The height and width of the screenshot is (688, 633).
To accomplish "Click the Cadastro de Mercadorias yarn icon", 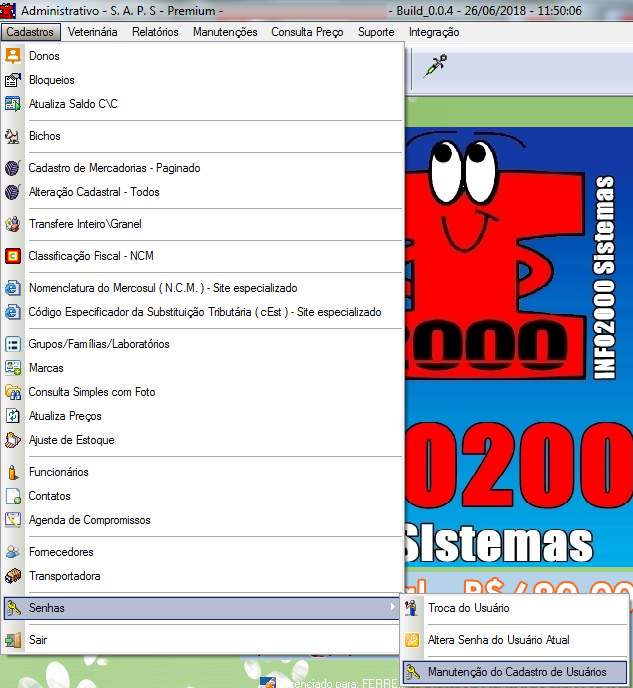I will (x=13, y=168).
